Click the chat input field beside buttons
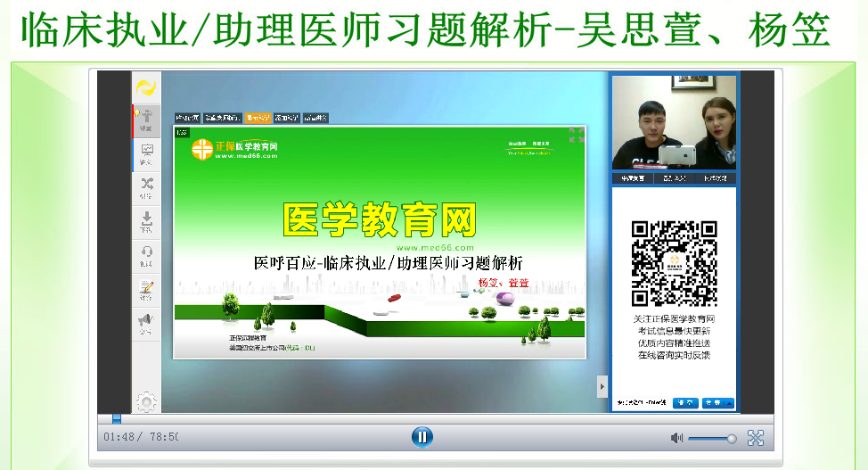This screenshot has height=470, width=868. [x=643, y=403]
